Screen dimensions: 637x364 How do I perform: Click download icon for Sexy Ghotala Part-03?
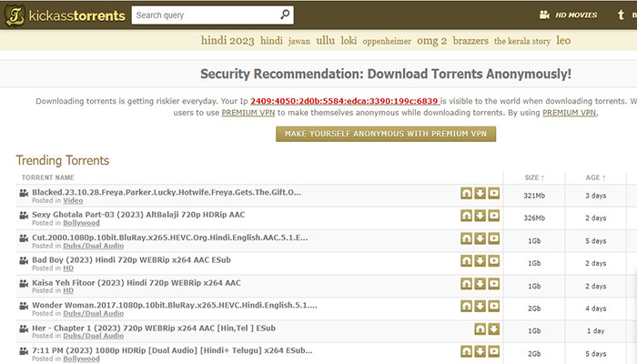click(480, 216)
